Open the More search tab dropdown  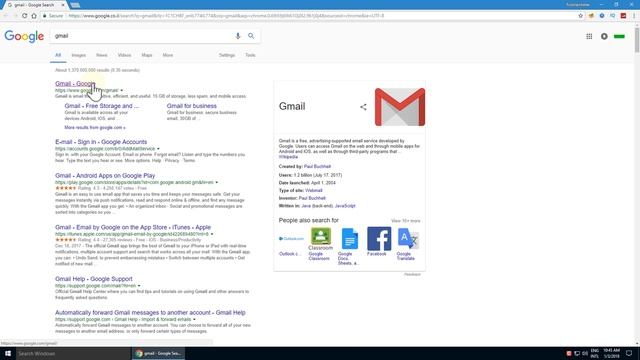point(168,55)
